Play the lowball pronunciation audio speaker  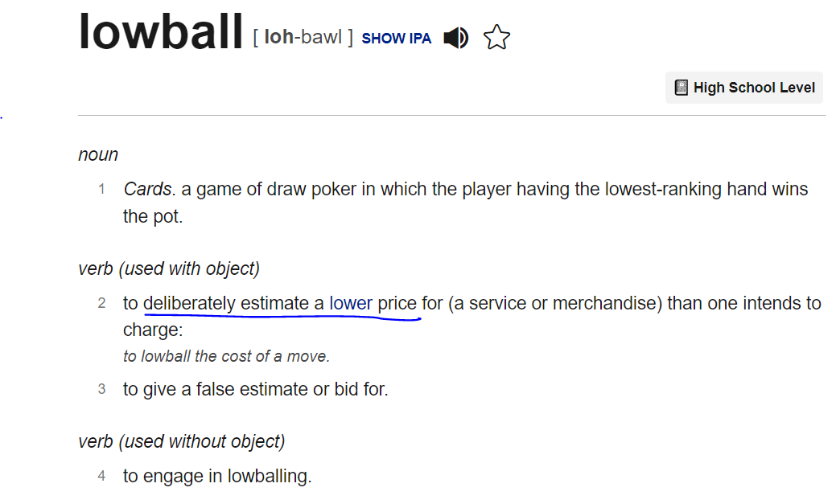[x=456, y=38]
